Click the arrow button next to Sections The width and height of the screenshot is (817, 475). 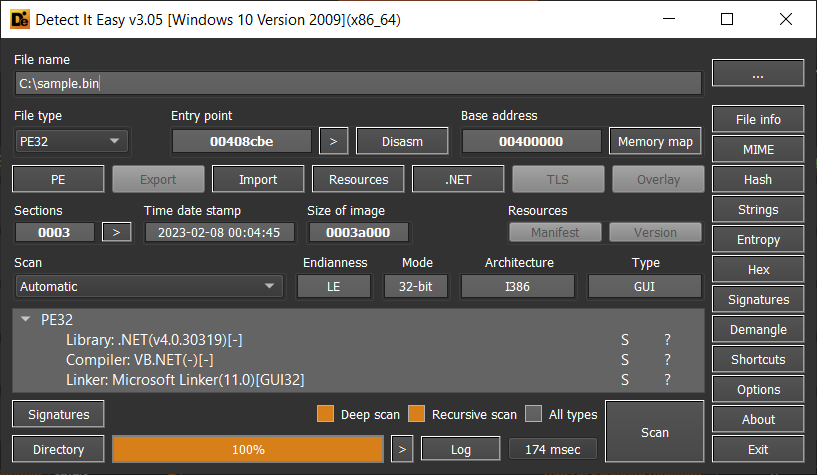(117, 232)
